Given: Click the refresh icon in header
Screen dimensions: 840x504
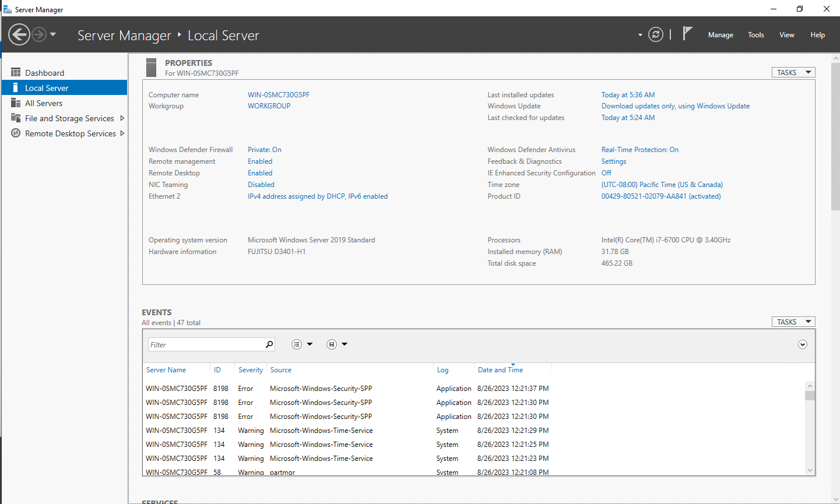Looking at the screenshot, I should click(656, 34).
